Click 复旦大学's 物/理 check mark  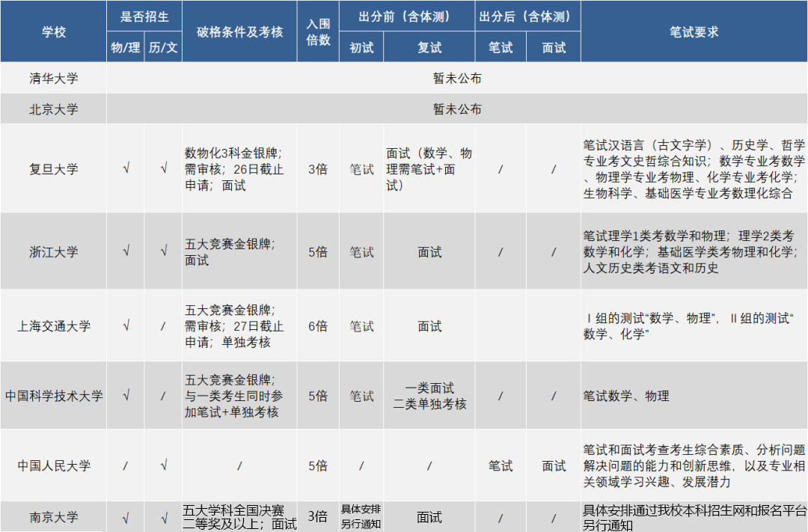[126, 168]
